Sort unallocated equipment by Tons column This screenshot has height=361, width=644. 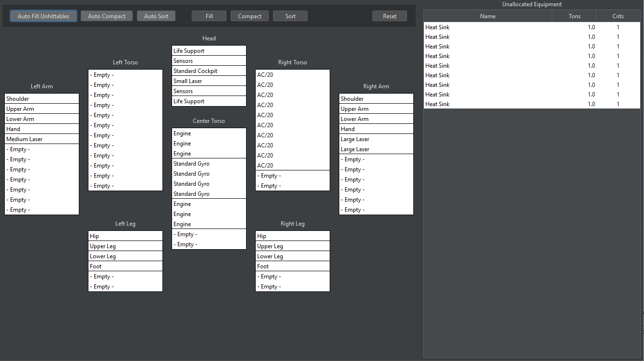(574, 16)
